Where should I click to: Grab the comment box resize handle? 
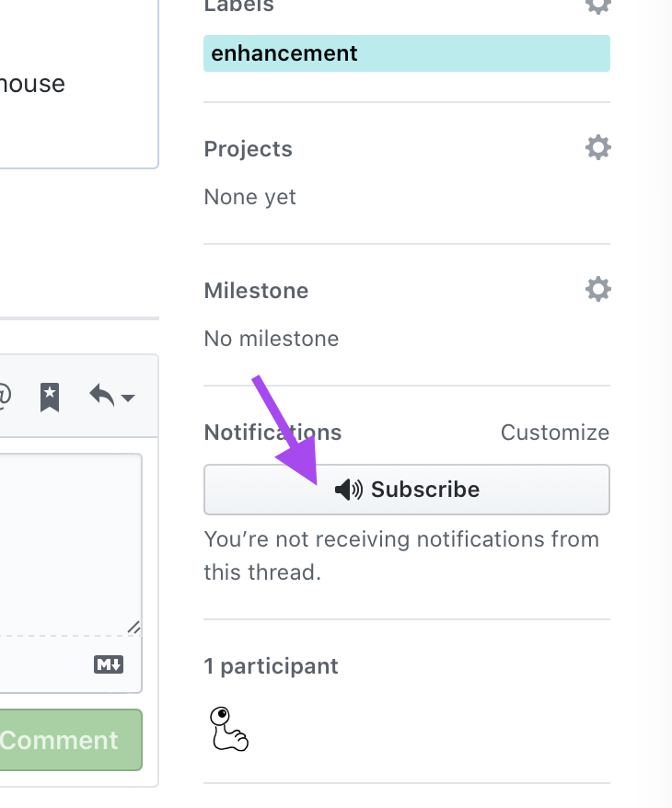click(x=133, y=628)
